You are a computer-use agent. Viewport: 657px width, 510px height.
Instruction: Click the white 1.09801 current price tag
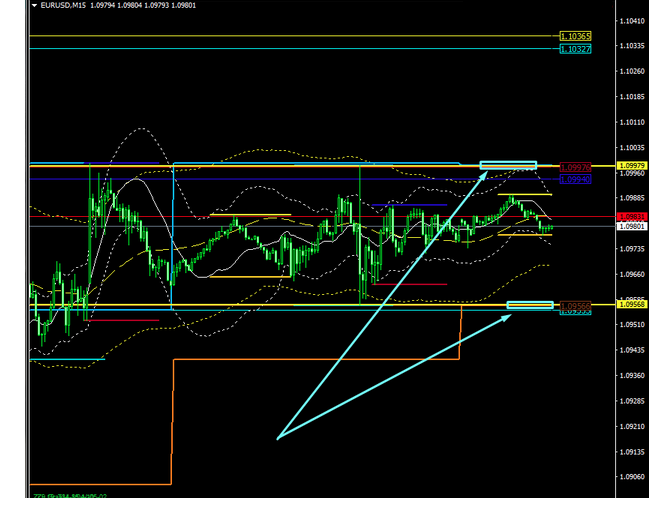click(x=632, y=227)
